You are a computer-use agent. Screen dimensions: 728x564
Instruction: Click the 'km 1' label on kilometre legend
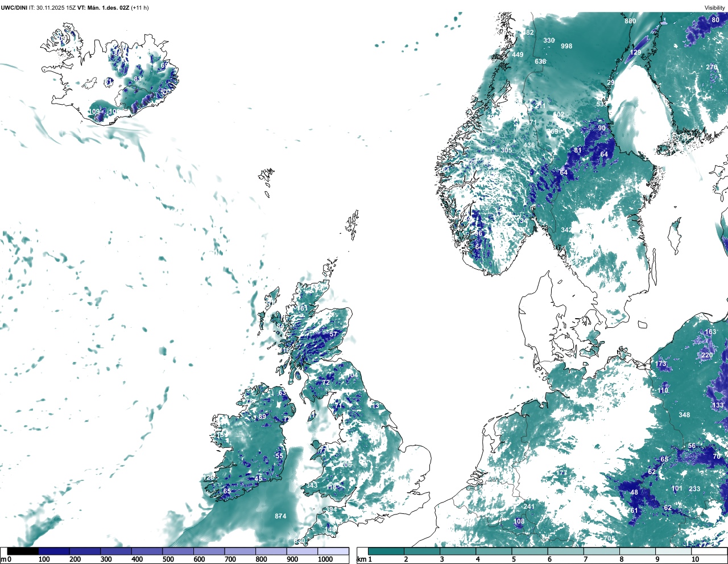pos(364,559)
